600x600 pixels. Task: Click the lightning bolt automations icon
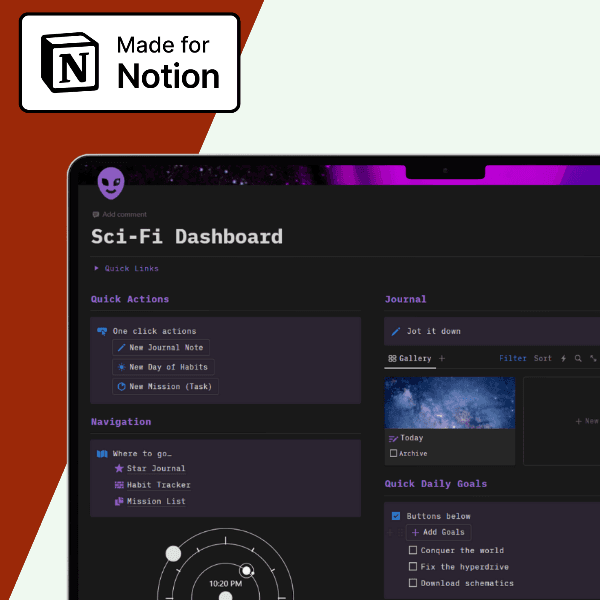(x=563, y=359)
